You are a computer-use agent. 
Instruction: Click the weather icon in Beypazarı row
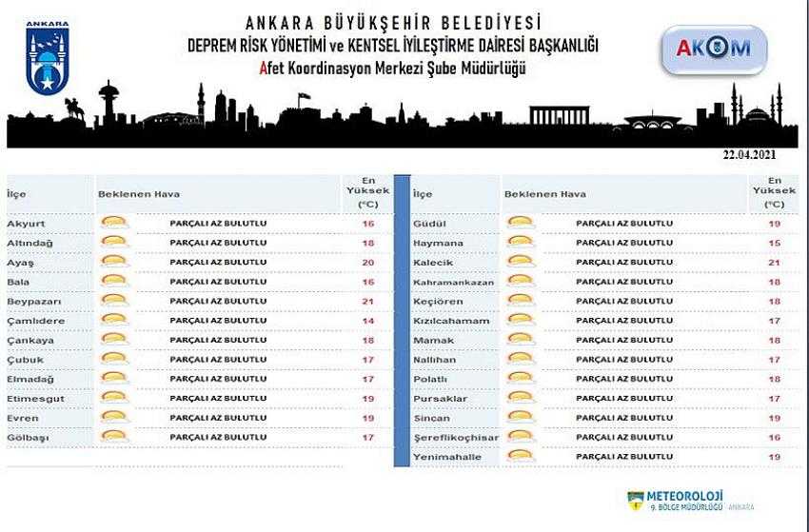114,301
